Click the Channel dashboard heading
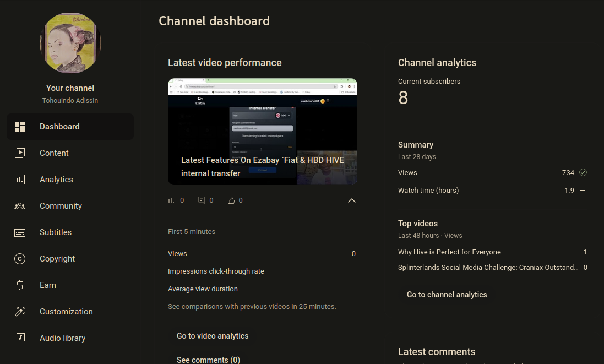Image resolution: width=604 pixels, height=364 pixels. pyautogui.click(x=214, y=21)
